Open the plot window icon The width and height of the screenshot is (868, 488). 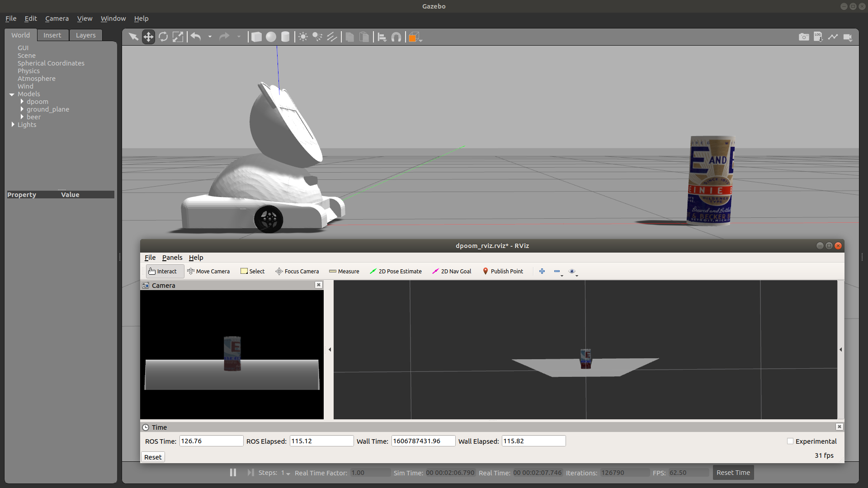(x=833, y=37)
